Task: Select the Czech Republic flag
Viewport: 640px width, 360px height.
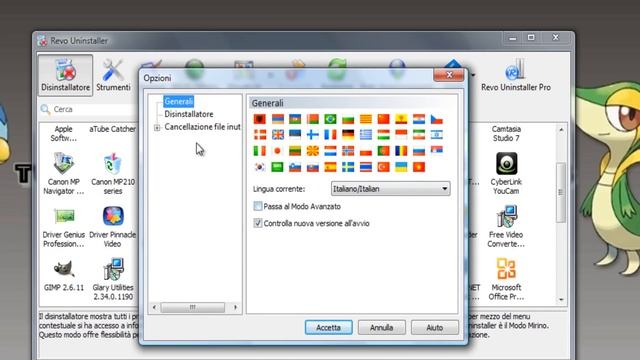Action: [x=436, y=119]
